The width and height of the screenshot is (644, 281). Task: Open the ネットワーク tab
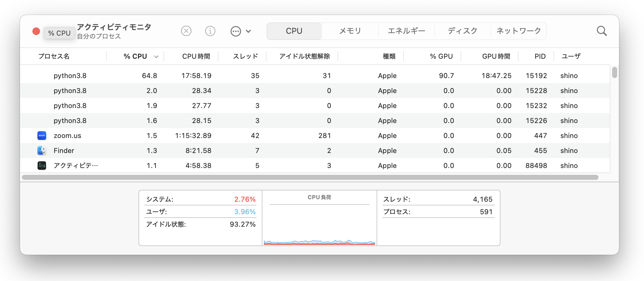pyautogui.click(x=518, y=31)
